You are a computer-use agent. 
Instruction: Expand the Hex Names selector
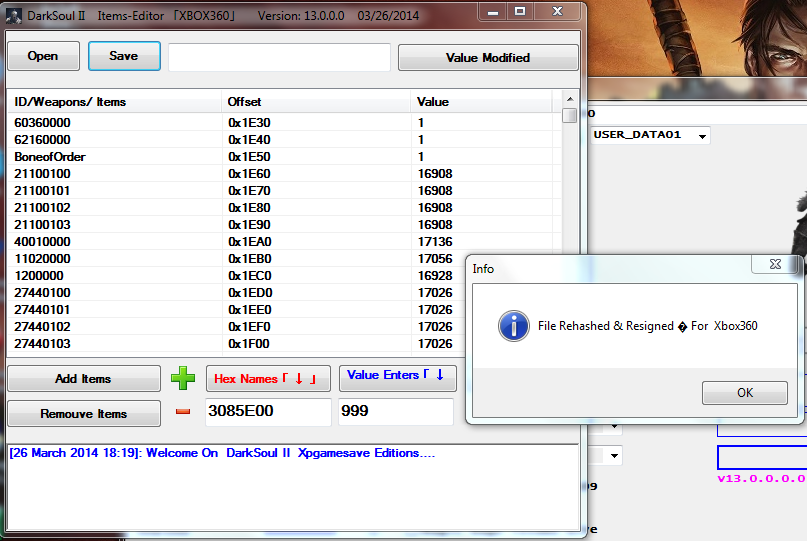267,379
